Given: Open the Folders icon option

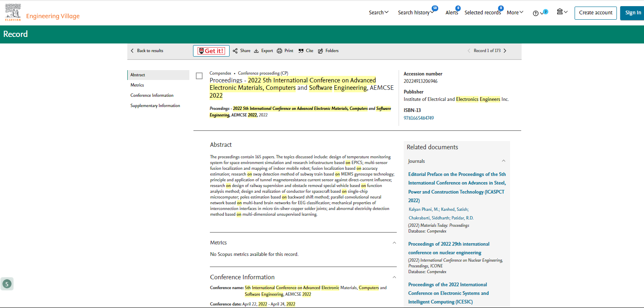Looking at the screenshot, I should (x=320, y=51).
